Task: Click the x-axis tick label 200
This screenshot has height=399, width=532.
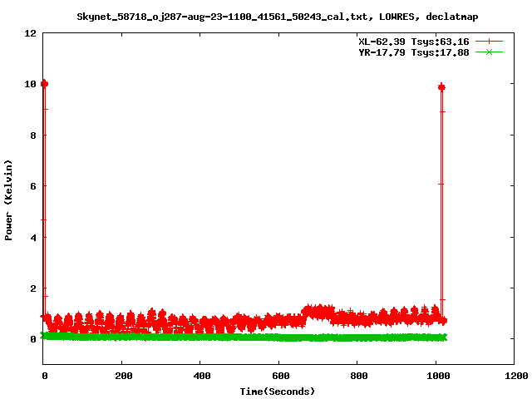Action: [x=123, y=376]
